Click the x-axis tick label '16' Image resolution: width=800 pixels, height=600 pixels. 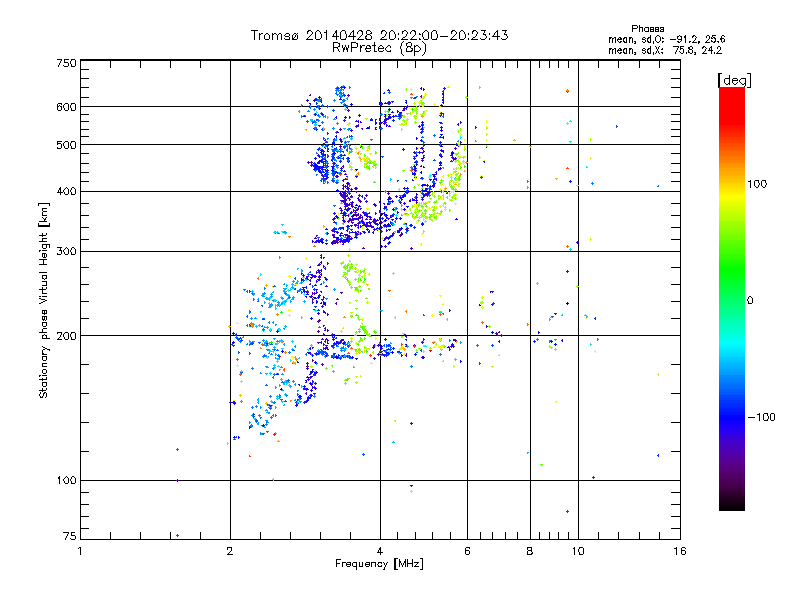[680, 551]
